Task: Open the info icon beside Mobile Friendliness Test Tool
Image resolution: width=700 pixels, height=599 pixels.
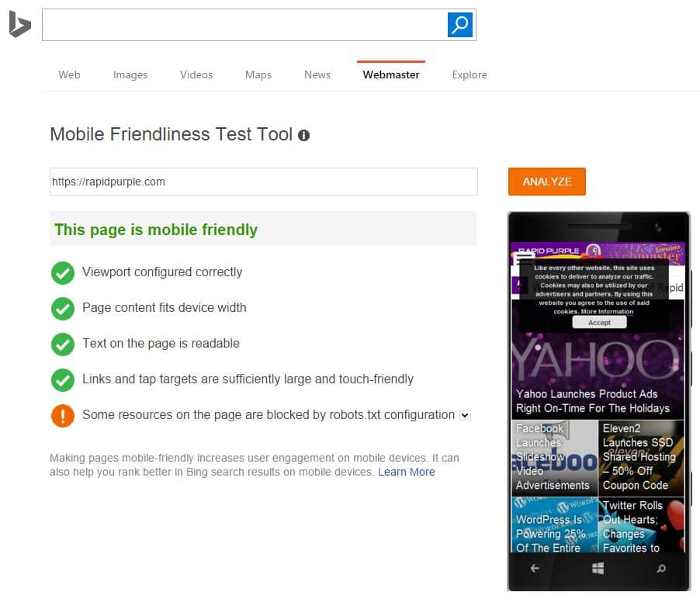Action: point(304,135)
